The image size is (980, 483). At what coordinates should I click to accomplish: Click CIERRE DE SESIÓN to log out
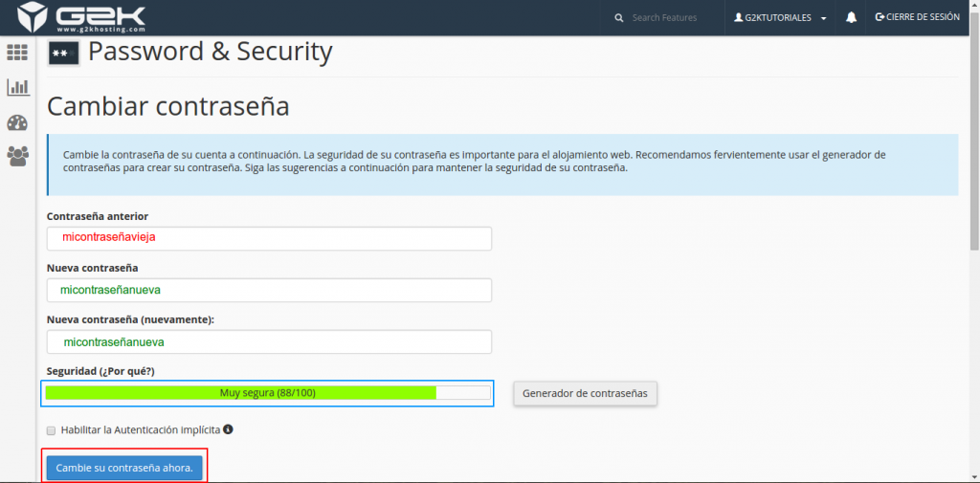[917, 17]
